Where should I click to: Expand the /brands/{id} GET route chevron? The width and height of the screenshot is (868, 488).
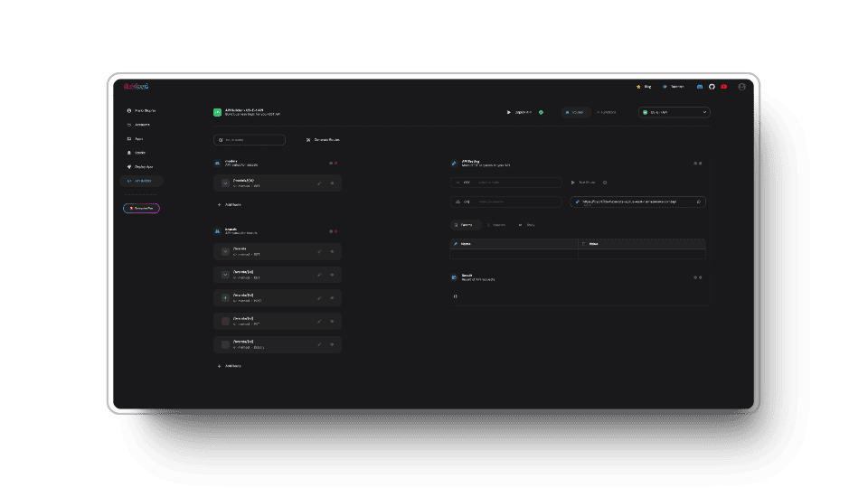pyautogui.click(x=225, y=275)
